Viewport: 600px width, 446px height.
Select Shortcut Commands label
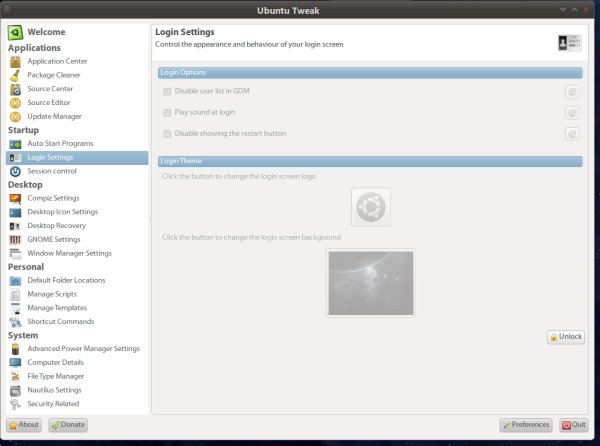click(60, 321)
